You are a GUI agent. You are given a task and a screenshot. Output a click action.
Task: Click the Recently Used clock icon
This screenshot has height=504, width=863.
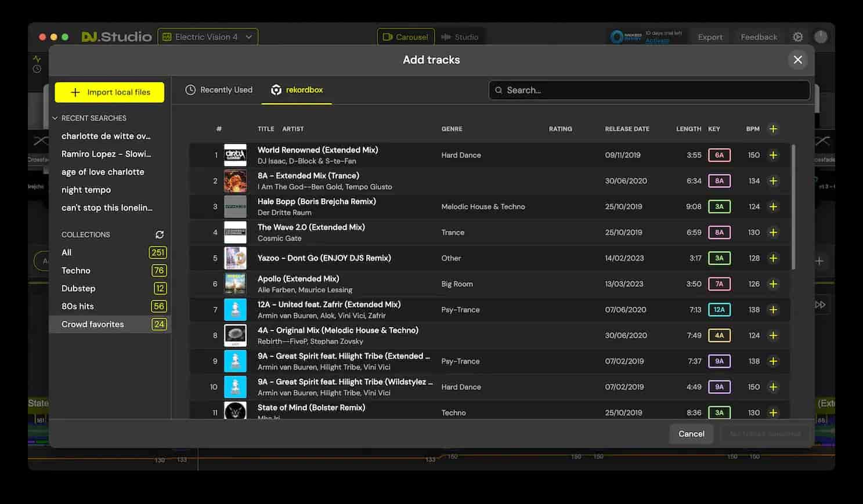pos(190,89)
